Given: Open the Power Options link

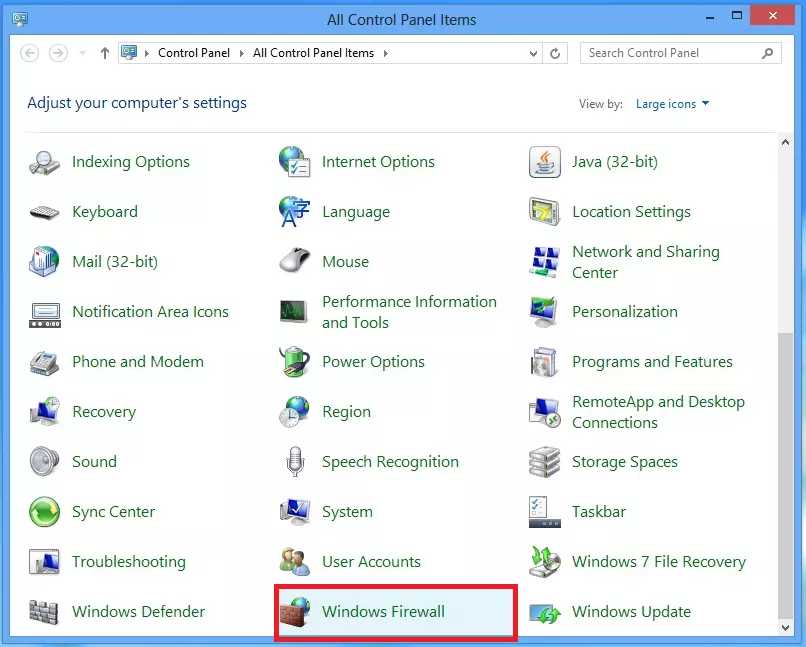Looking at the screenshot, I should click(373, 362).
